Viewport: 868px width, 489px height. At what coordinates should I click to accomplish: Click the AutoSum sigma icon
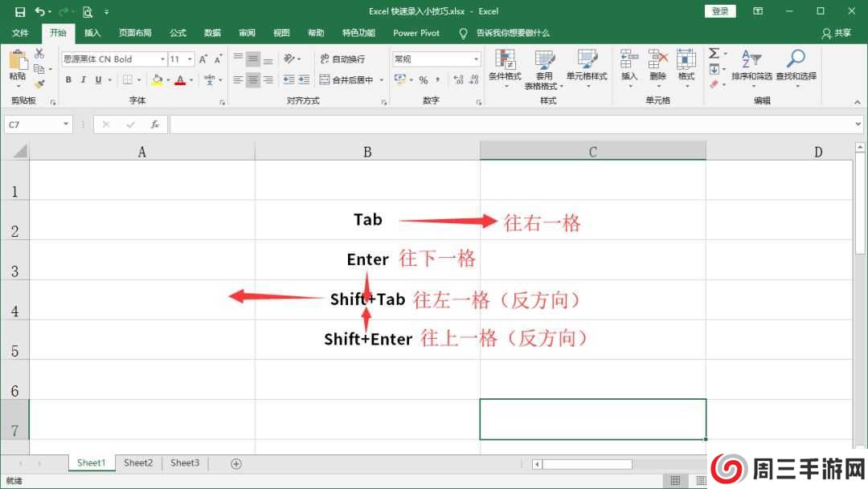point(714,54)
